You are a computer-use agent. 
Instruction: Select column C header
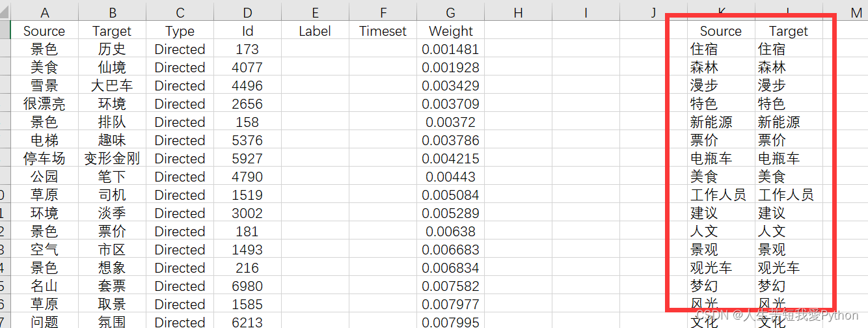pos(180,12)
